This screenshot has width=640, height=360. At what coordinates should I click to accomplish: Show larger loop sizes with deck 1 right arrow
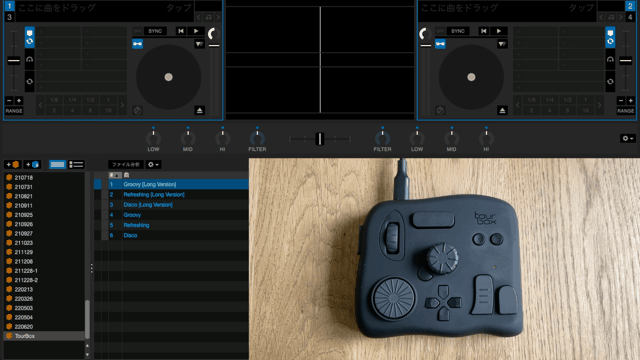point(122,105)
